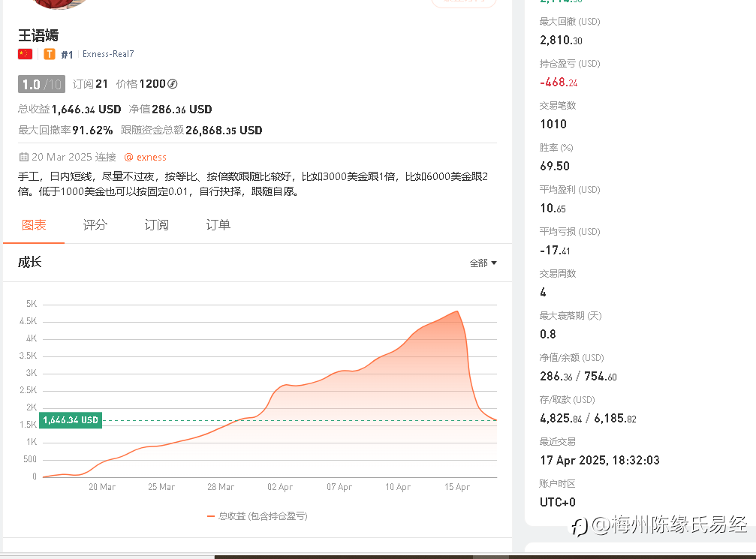Click the chart peak near 15 Apr
The image size is (756, 559).
click(457, 311)
